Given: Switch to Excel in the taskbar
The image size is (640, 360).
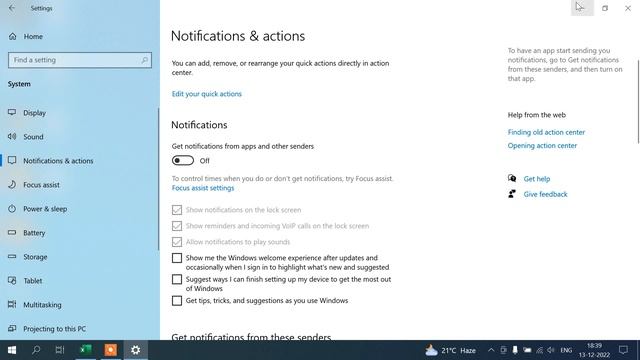Looking at the screenshot, I should point(86,350).
